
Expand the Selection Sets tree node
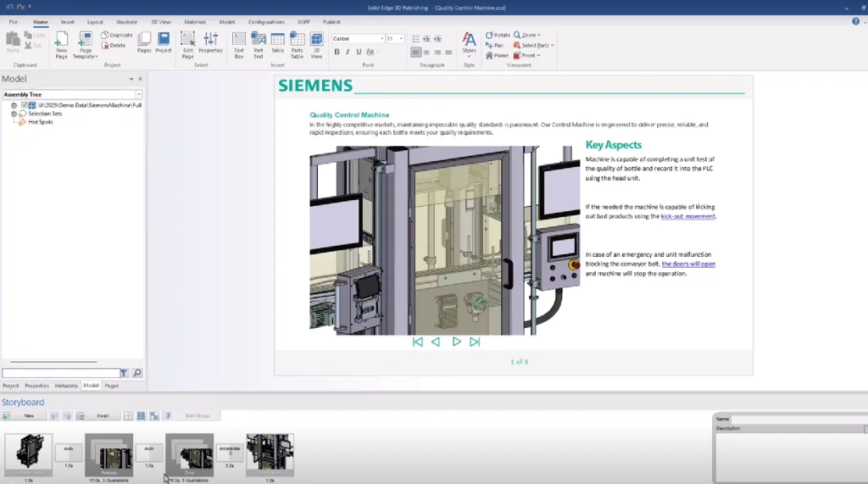coord(14,114)
